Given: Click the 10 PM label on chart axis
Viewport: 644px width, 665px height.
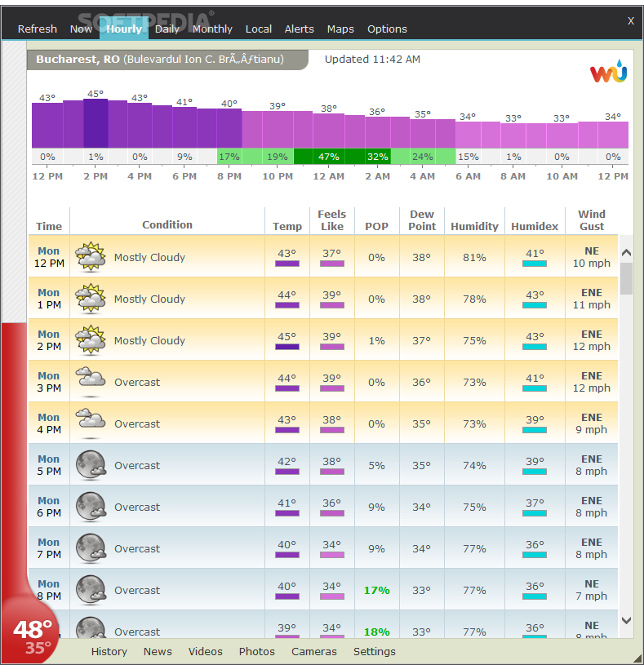Looking at the screenshot, I should pyautogui.click(x=278, y=176).
